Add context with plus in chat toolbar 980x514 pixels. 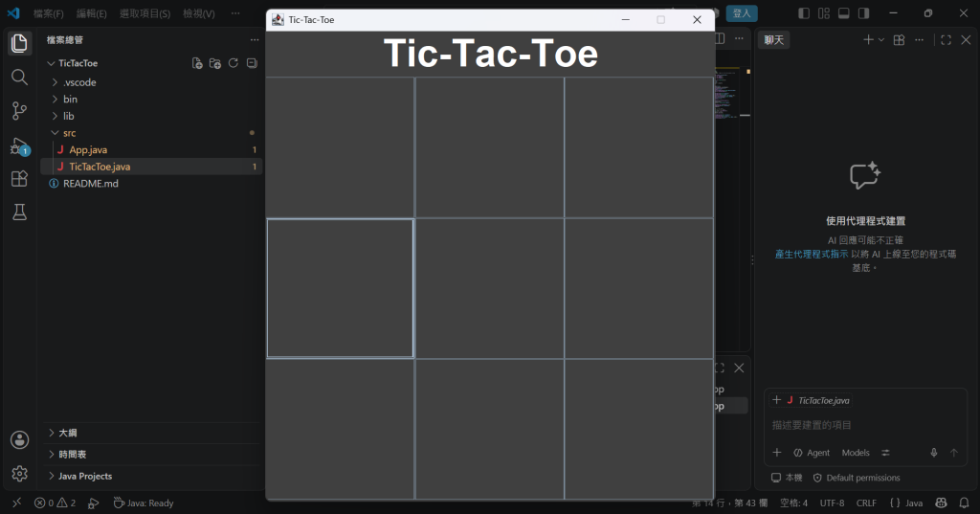coord(777,453)
